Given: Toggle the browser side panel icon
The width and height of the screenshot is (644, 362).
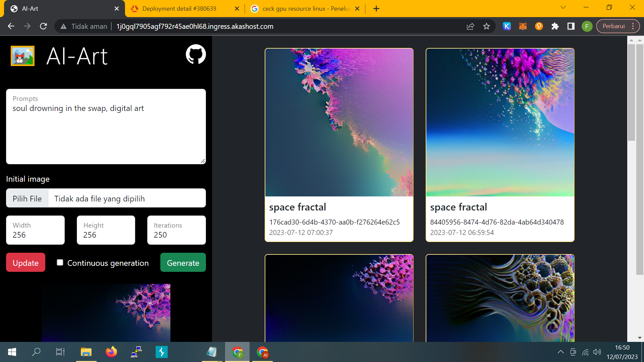Looking at the screenshot, I should pos(571,26).
